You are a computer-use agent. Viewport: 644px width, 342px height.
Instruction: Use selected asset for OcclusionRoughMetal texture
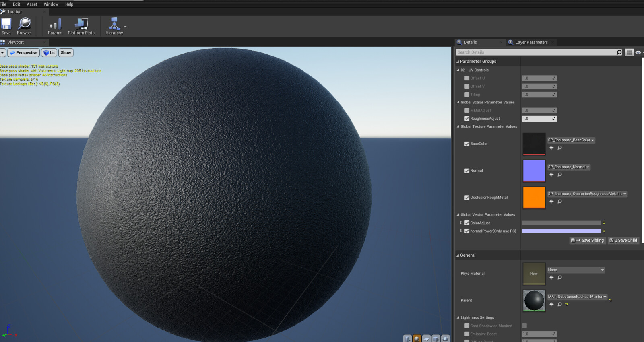[551, 202]
